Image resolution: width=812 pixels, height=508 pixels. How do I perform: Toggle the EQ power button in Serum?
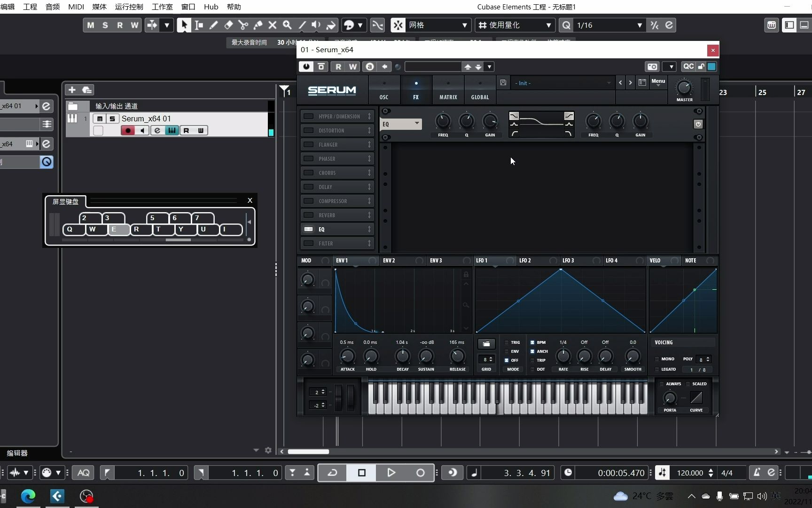coord(698,124)
